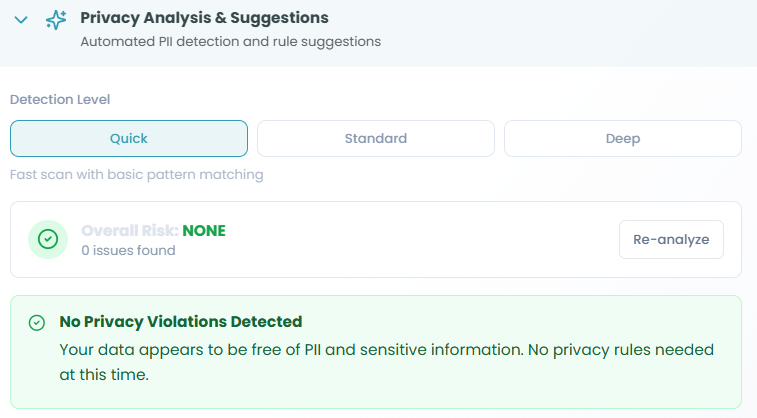757x418 pixels.
Task: Click the sparkle icon beside Privacy Analysis
Action: coord(57,21)
